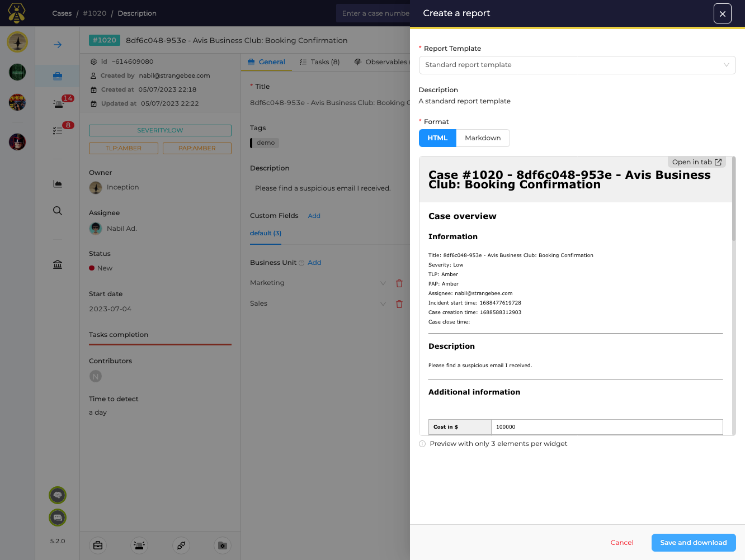This screenshot has height=560, width=745.
Task: Click the expand arrow icon in sidebar
Action: click(58, 45)
